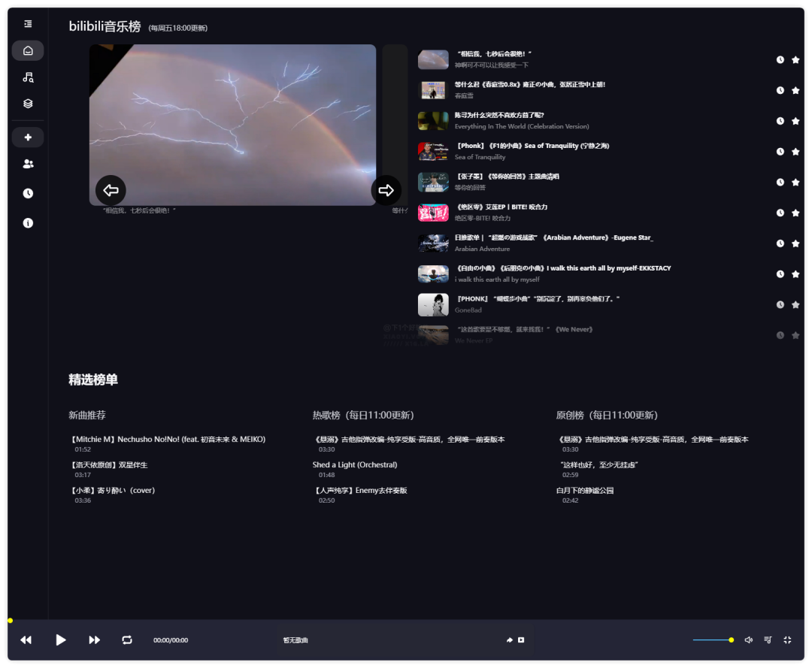This screenshot has width=812, height=668.
Task: Toggle fullscreen mode with the corners icon
Action: 786,639
